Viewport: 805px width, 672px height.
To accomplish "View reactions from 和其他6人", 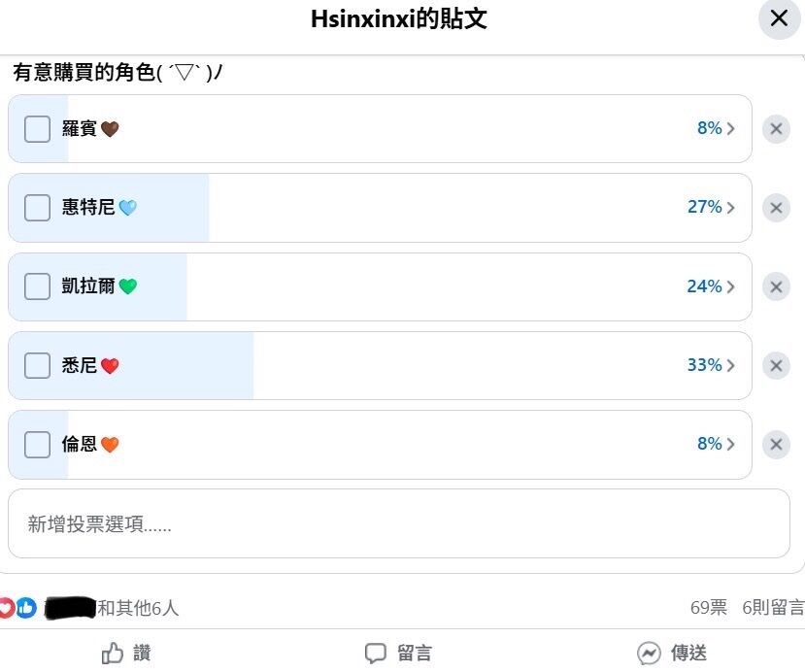I will (138, 609).
